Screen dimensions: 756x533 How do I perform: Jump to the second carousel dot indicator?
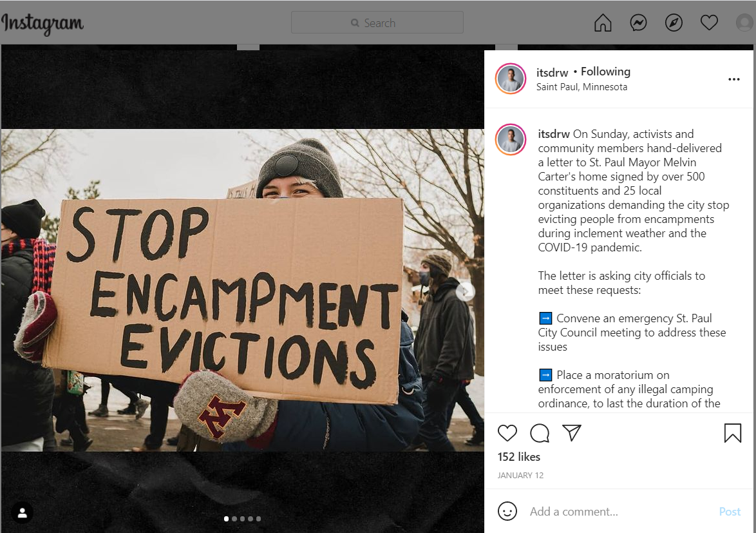tap(234, 519)
